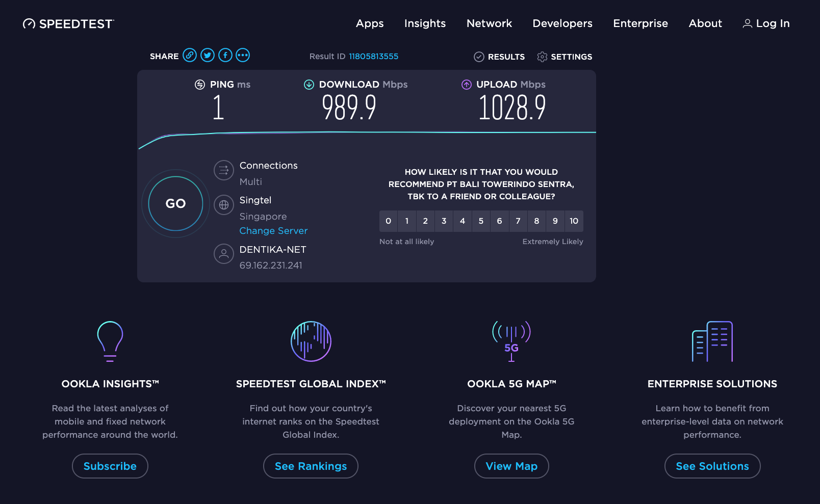Rate recommendation score 7
Image resolution: width=820 pixels, height=504 pixels.
518,221
